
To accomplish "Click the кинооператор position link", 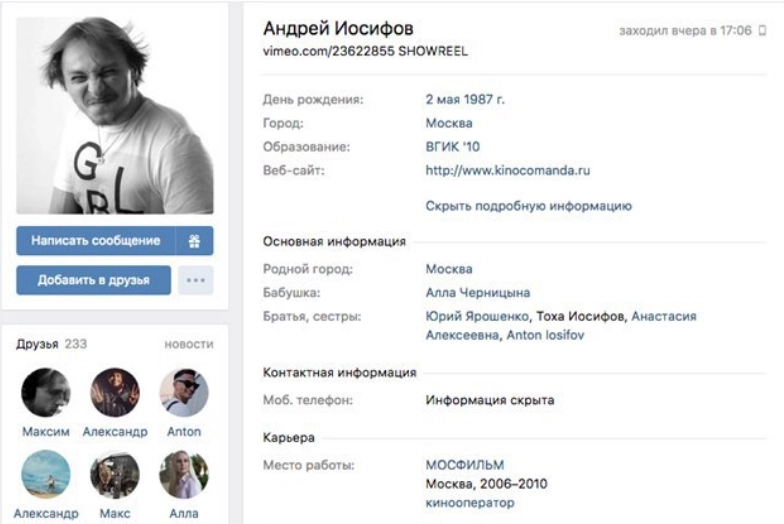I will tap(470, 502).
